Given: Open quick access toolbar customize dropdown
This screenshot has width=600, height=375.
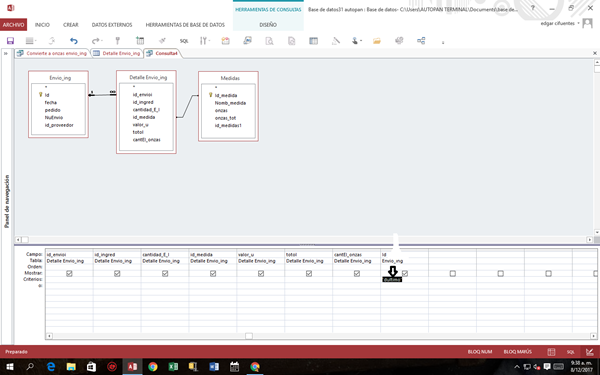Looking at the screenshot, I should coord(443,42).
